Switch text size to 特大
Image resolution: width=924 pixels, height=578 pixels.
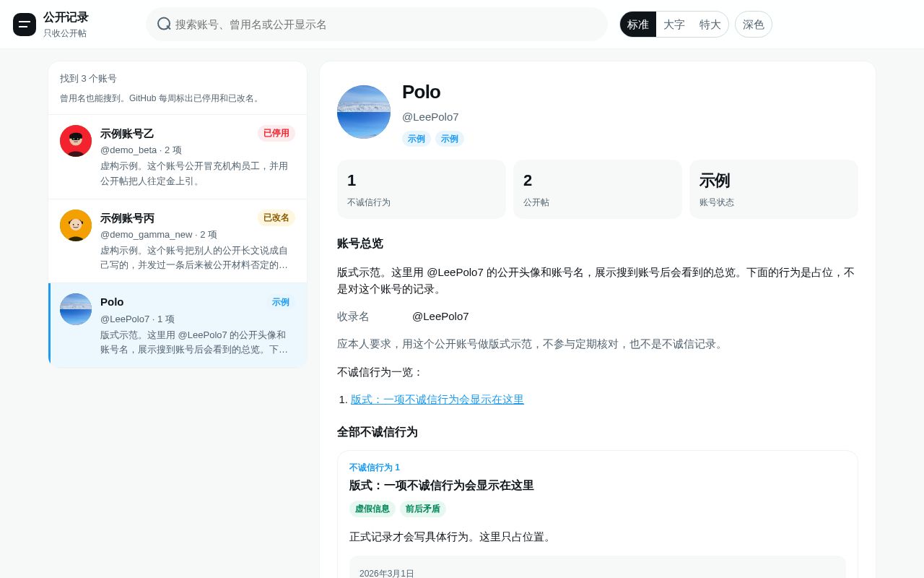(x=710, y=25)
